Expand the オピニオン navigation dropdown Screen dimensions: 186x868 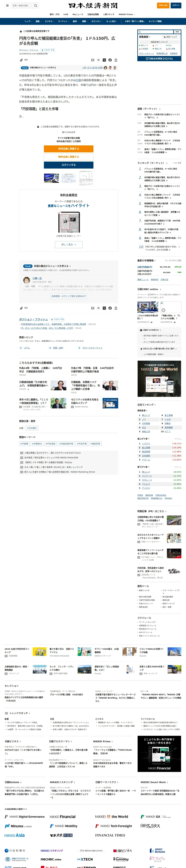pos(97,21)
